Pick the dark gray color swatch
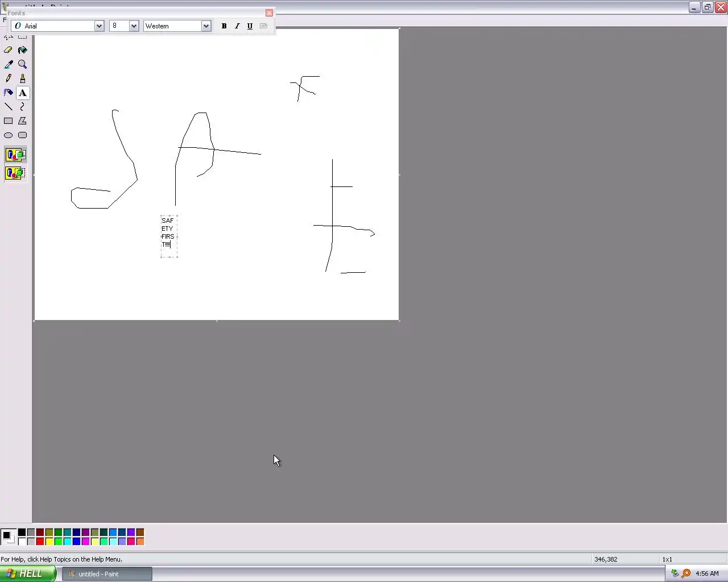The height and width of the screenshot is (582, 728). coord(31,533)
